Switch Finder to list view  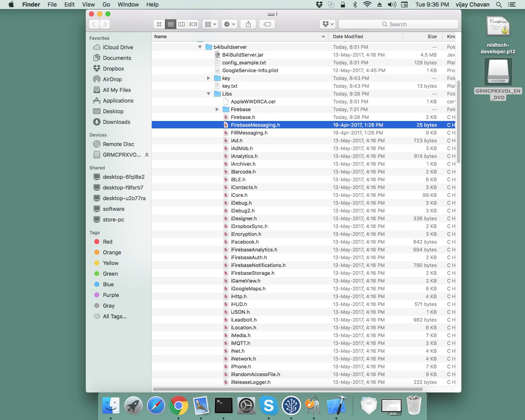coord(170,24)
